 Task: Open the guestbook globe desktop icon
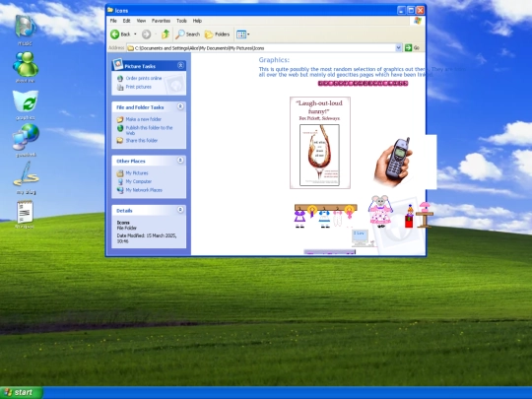point(26,137)
